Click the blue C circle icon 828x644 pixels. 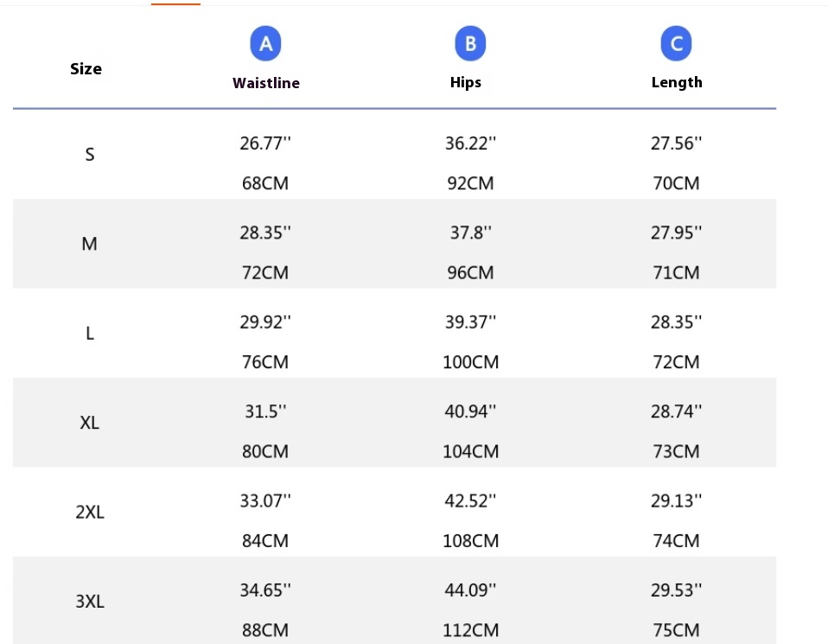tap(676, 43)
